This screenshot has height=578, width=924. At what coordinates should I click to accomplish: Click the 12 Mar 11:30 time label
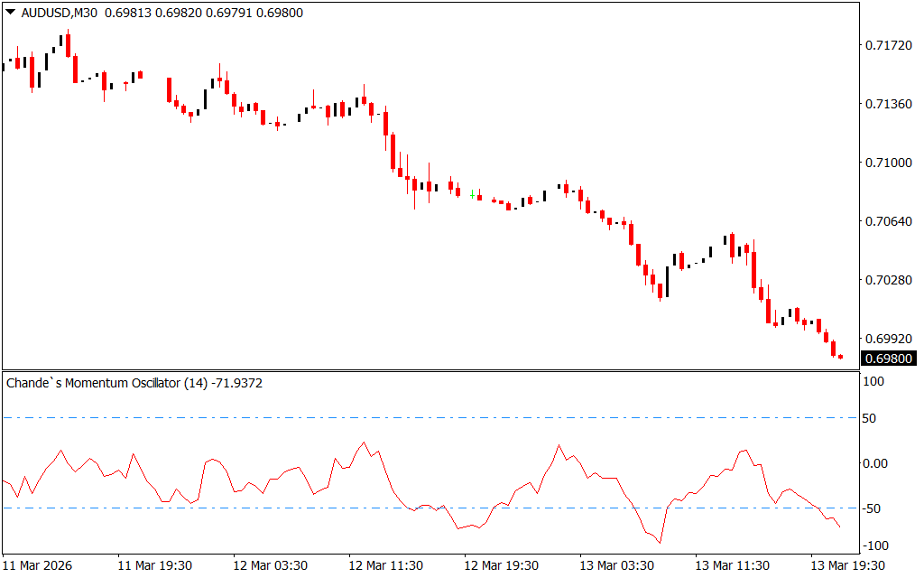[x=386, y=565]
